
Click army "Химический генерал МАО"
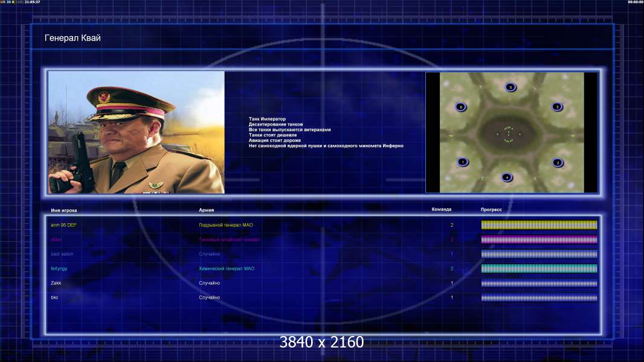point(227,268)
